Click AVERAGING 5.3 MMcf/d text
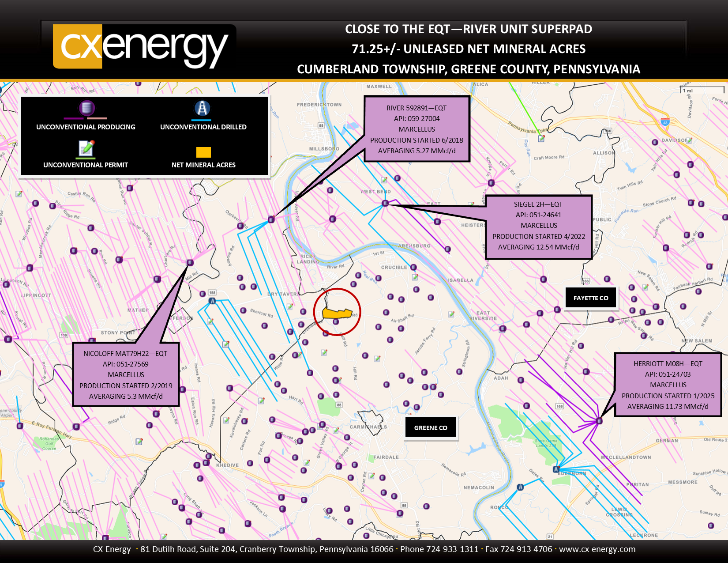This screenshot has height=563, width=728. point(126,396)
